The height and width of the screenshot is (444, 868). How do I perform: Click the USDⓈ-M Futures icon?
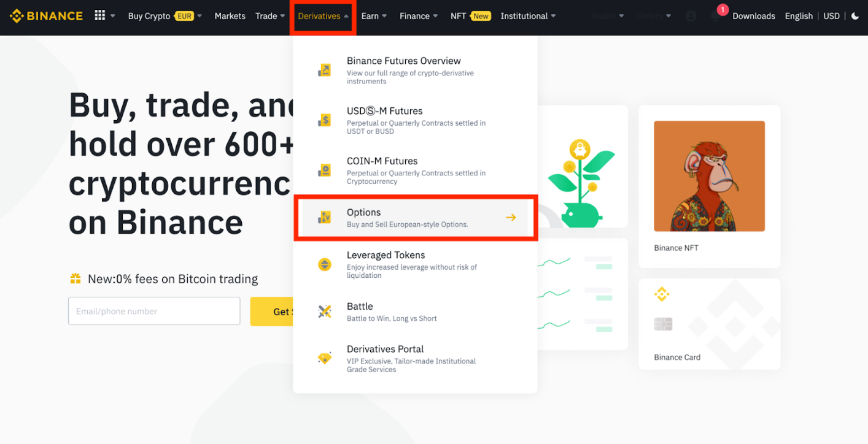tap(324, 120)
